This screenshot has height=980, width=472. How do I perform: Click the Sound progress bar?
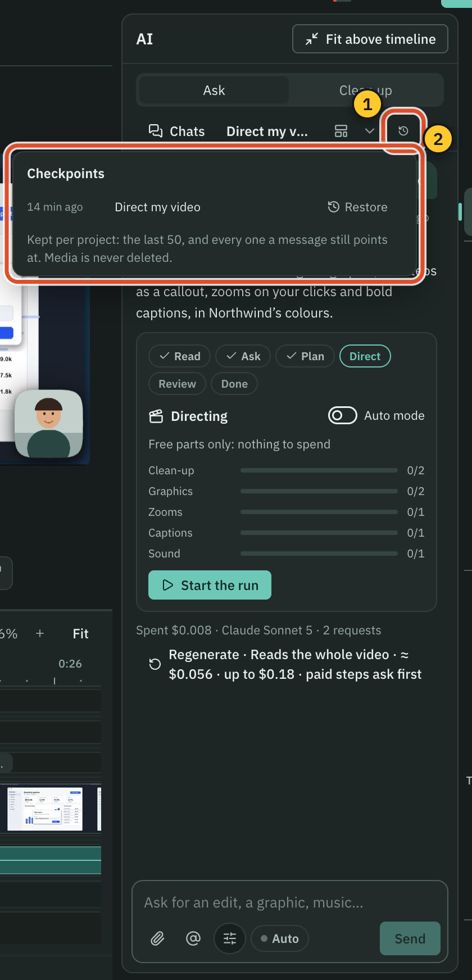(319, 553)
